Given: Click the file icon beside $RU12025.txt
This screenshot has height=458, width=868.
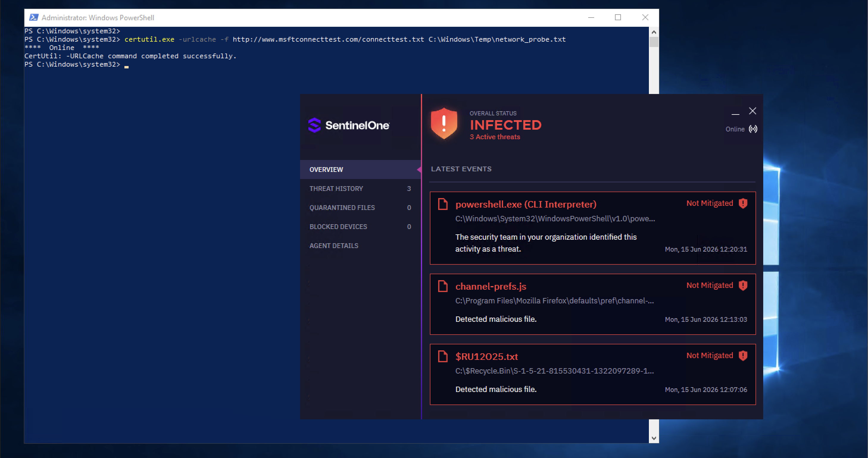Looking at the screenshot, I should [x=443, y=356].
